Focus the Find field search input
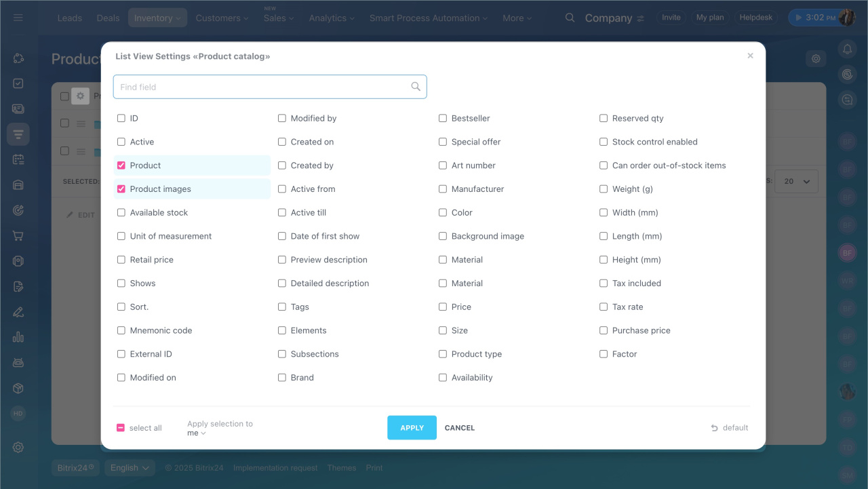The image size is (868, 489). [x=261, y=87]
